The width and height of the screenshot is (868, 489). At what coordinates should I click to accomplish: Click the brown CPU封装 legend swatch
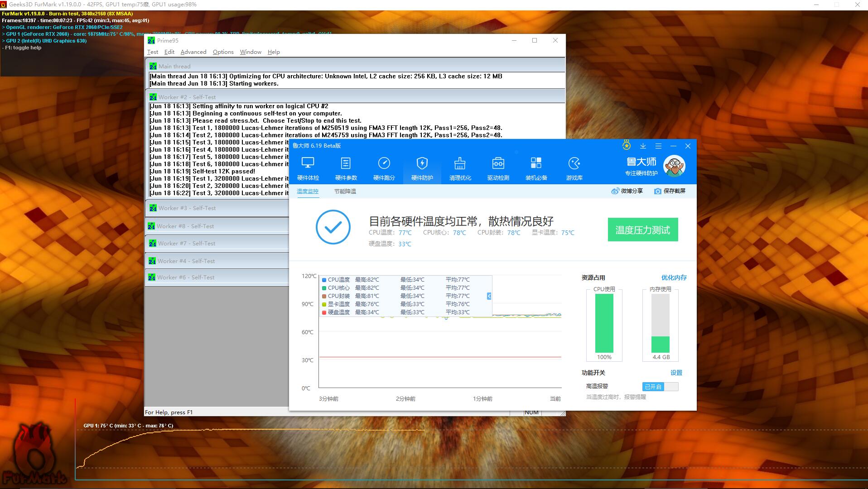click(x=324, y=296)
